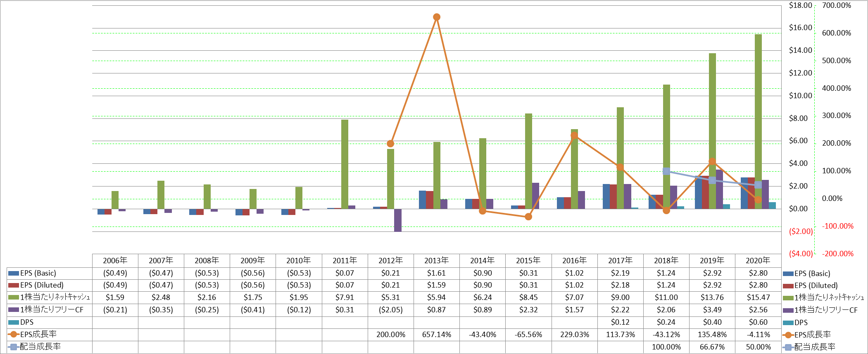Select the orange EPS成長率 marker above 2012
This screenshot has width=868, height=354.
390,144
